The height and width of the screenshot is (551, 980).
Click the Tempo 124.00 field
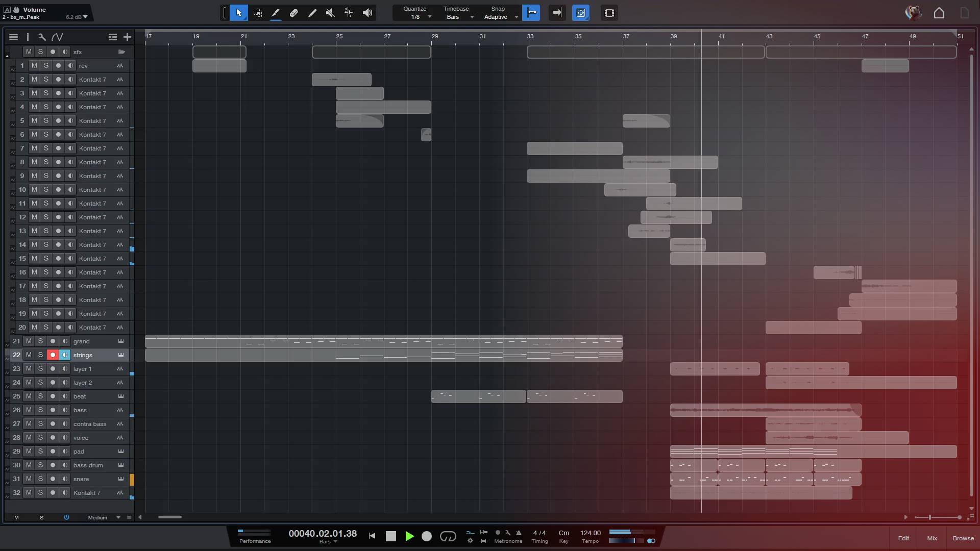590,533
